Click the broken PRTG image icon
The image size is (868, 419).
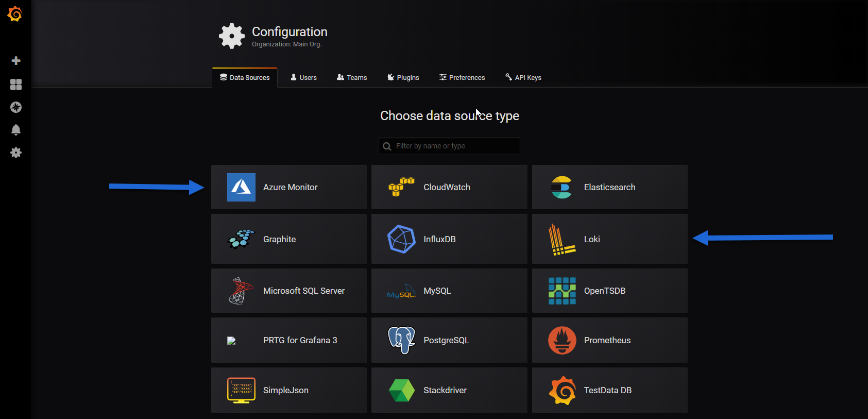coord(231,341)
